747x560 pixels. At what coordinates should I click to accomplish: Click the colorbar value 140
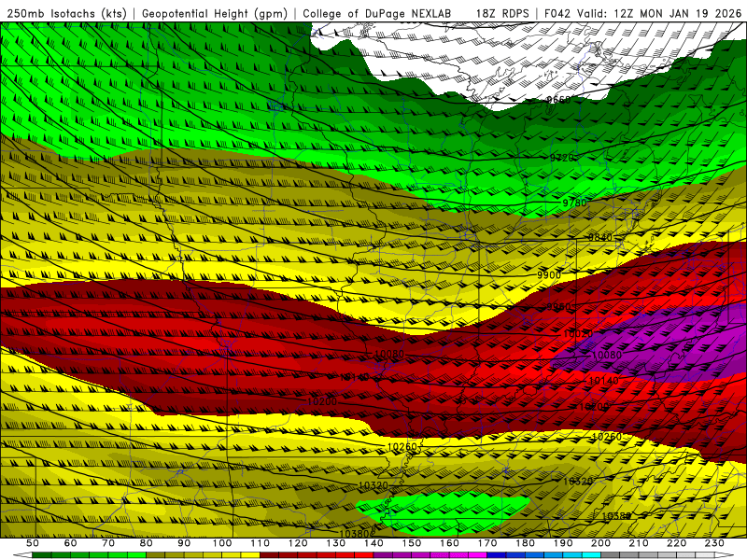pyautogui.click(x=373, y=543)
